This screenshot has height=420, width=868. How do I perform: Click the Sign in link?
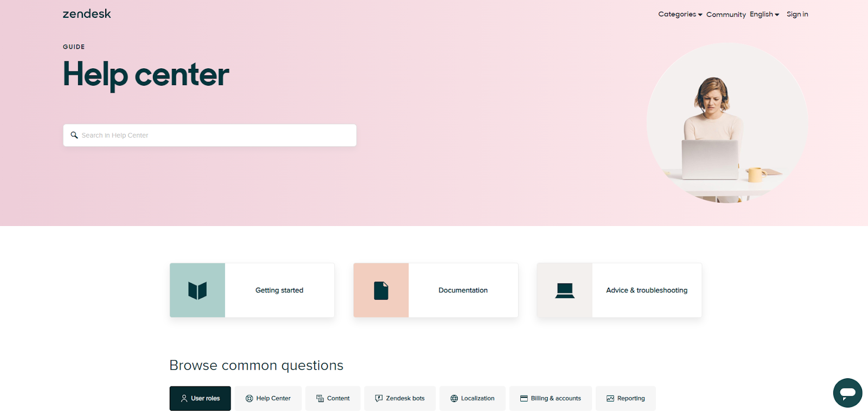click(797, 14)
